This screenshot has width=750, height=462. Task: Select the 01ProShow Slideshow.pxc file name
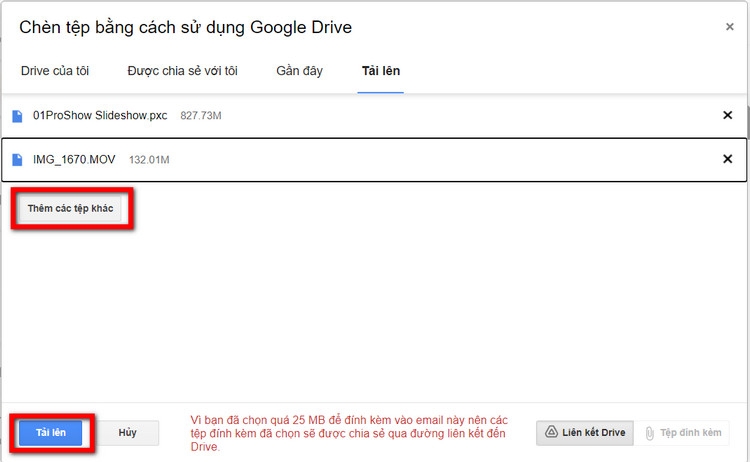(x=100, y=116)
